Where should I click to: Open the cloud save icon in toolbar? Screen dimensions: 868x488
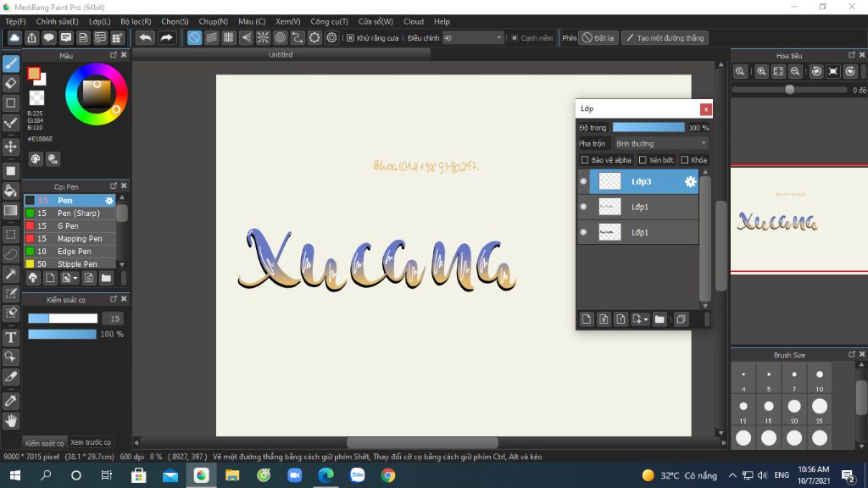14,37
